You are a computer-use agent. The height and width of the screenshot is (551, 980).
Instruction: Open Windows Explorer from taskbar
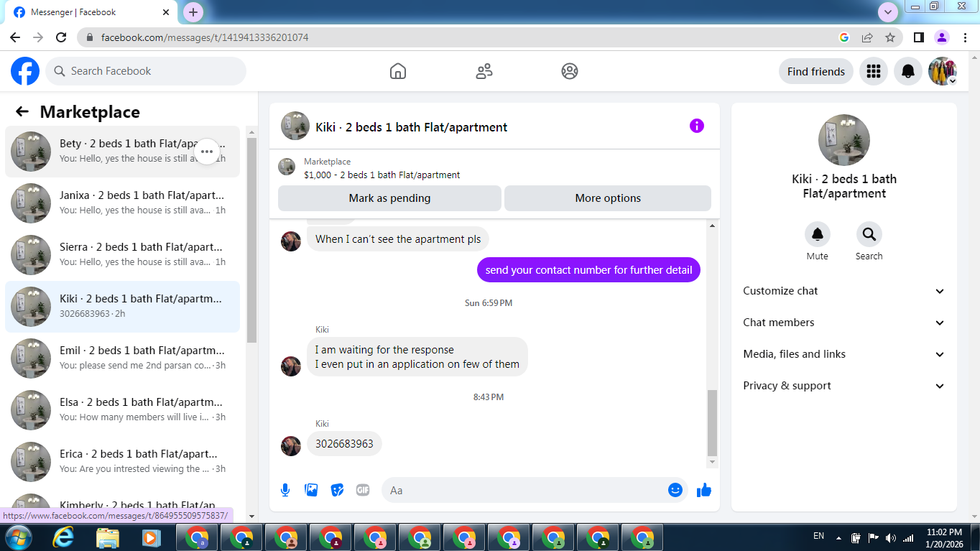108,537
